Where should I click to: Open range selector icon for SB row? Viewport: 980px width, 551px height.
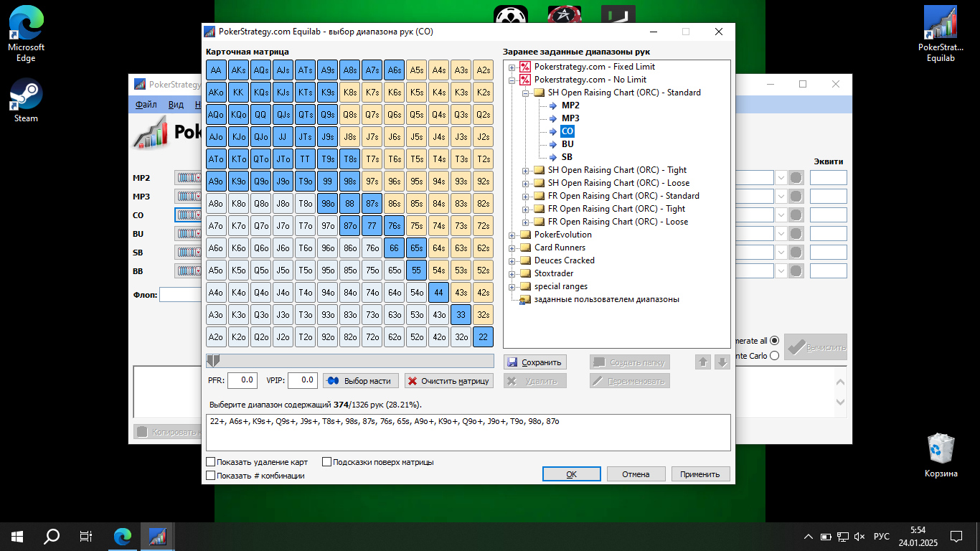[x=189, y=253]
